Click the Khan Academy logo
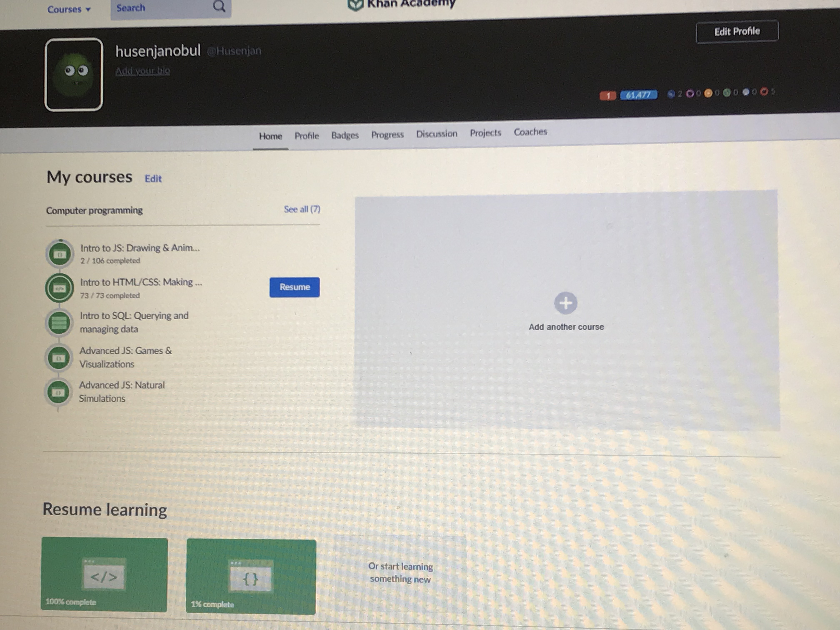 point(402,4)
